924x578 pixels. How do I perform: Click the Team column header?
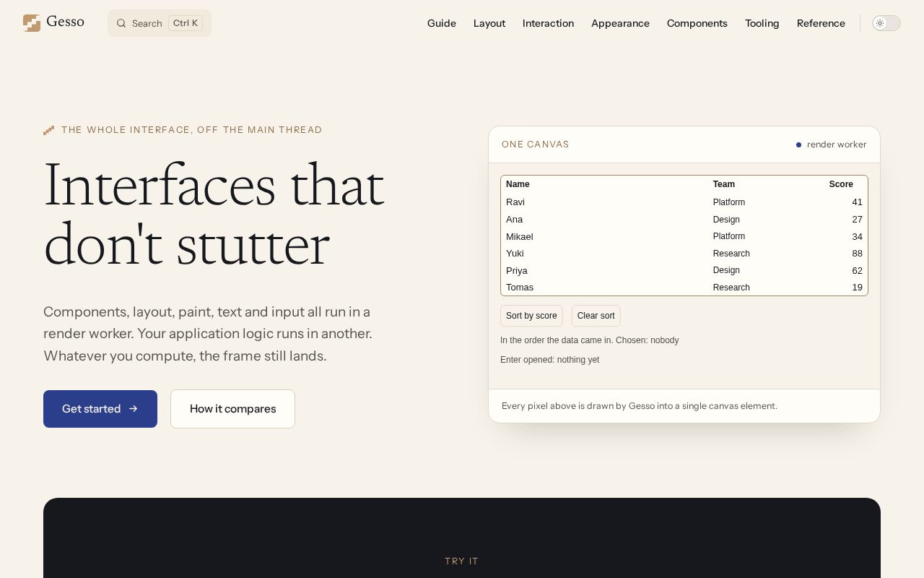724,184
